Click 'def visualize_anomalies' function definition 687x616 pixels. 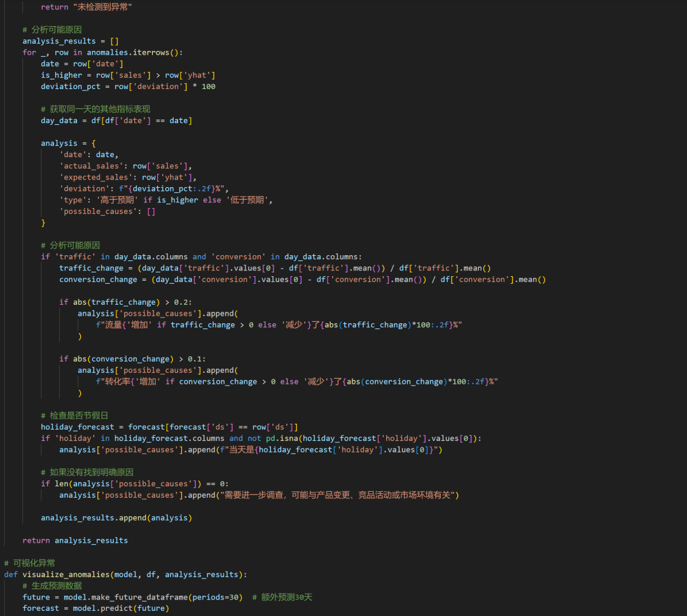(126, 575)
